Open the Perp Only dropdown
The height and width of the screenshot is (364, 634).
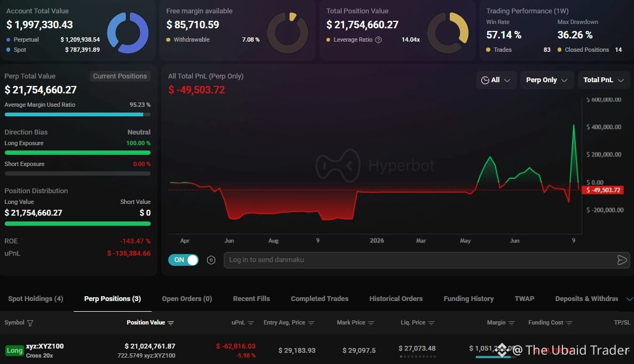(x=546, y=80)
